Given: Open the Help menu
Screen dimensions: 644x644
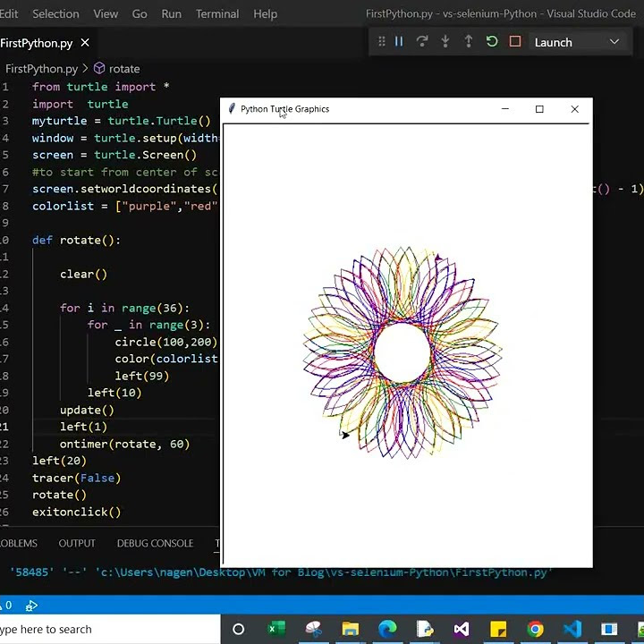Looking at the screenshot, I should (x=265, y=14).
